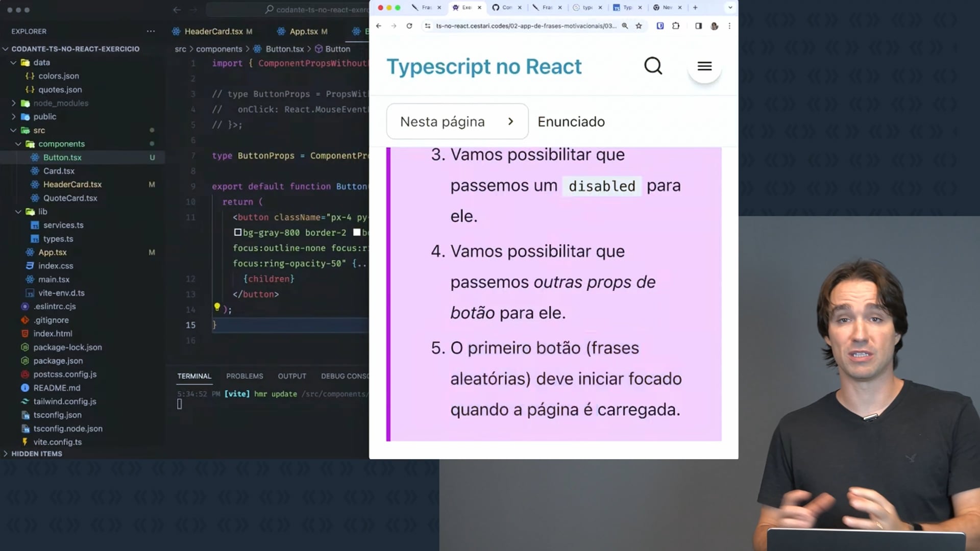Click the site search magnifier icon
The image size is (980, 551).
tap(653, 66)
